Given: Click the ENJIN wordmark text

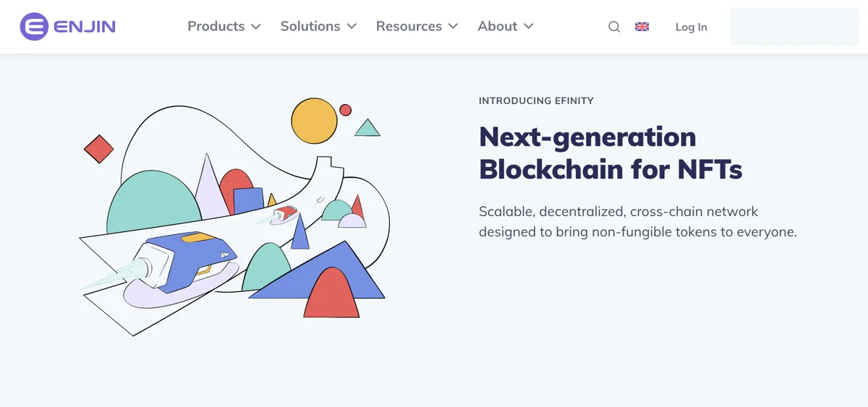Looking at the screenshot, I should point(85,27).
